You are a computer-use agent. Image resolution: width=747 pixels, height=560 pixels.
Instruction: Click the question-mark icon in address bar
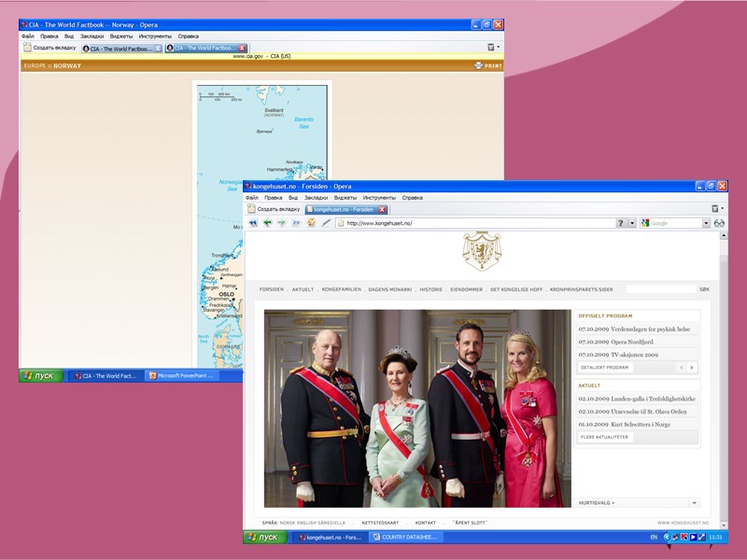(620, 223)
